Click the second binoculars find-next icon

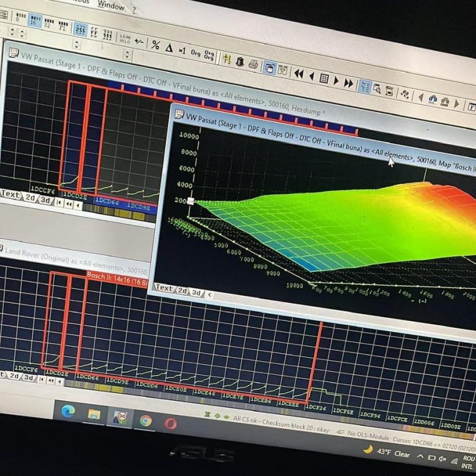(445, 102)
